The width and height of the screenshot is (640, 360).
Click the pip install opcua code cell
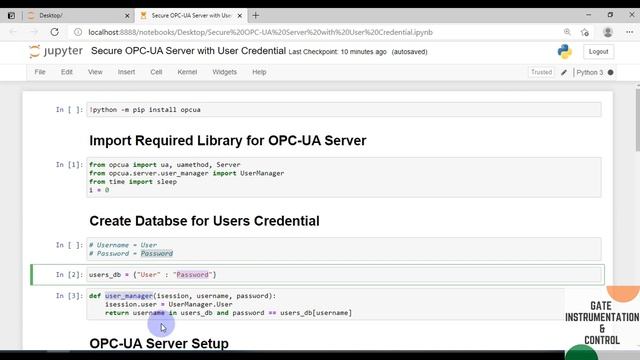[344, 109]
